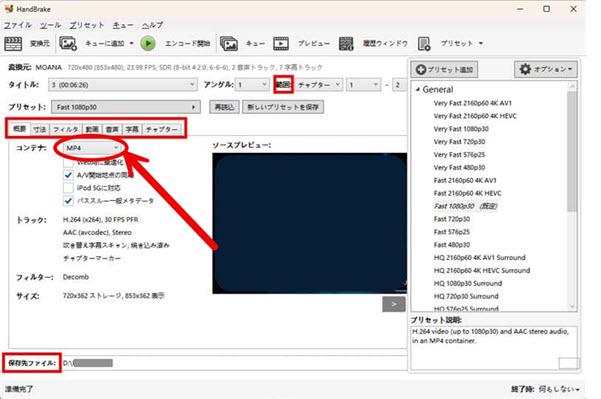Open the プリセット menu in the menu bar

[87, 25]
